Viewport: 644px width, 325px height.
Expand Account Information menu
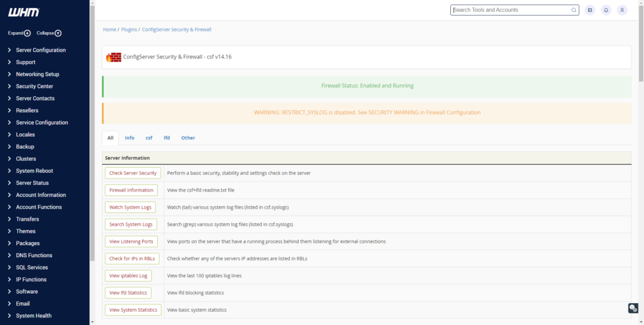tap(41, 195)
